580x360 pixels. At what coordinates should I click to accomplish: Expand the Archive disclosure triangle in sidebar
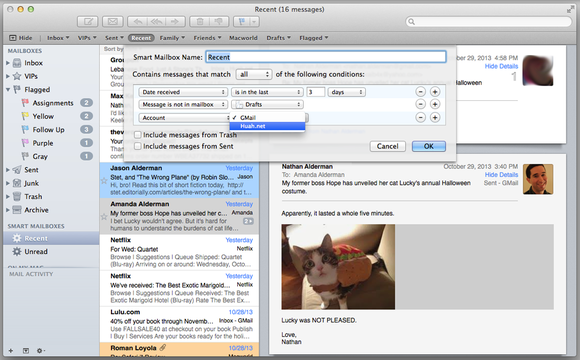tap(8, 210)
